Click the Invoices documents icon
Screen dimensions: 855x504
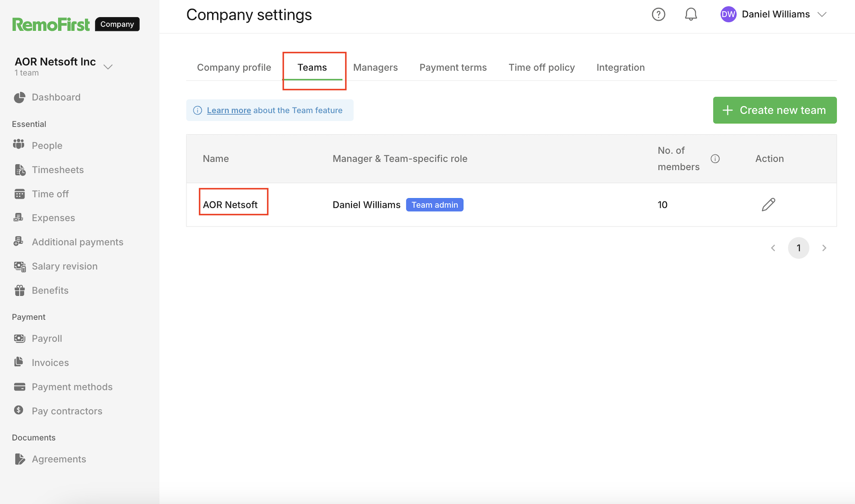pyautogui.click(x=19, y=362)
